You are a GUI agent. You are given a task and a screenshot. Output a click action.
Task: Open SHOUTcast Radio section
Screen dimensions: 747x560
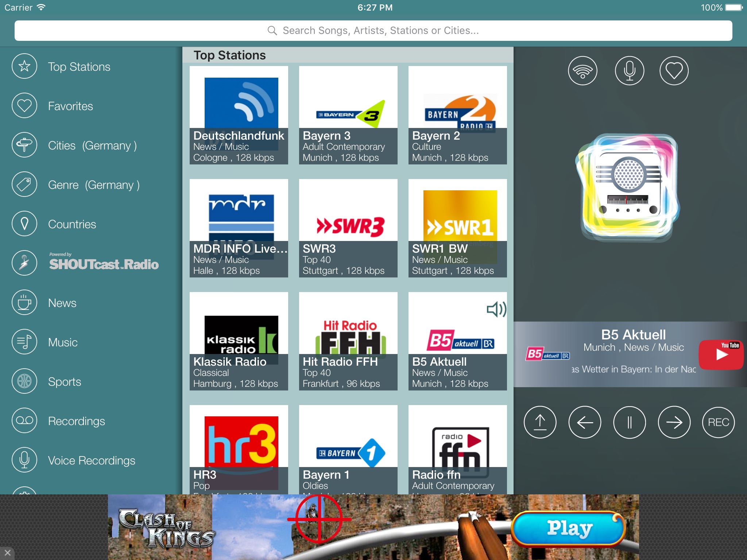coord(104,263)
